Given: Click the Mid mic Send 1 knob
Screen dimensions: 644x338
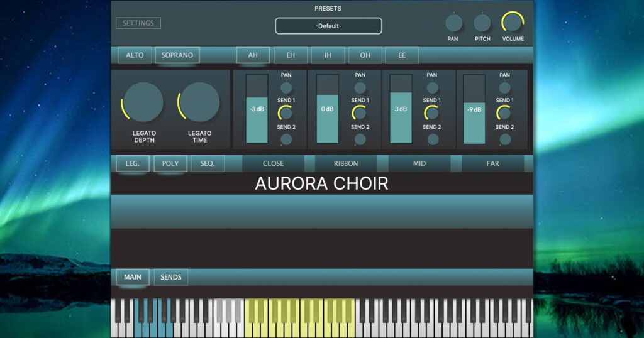Looking at the screenshot, I should point(431,113).
